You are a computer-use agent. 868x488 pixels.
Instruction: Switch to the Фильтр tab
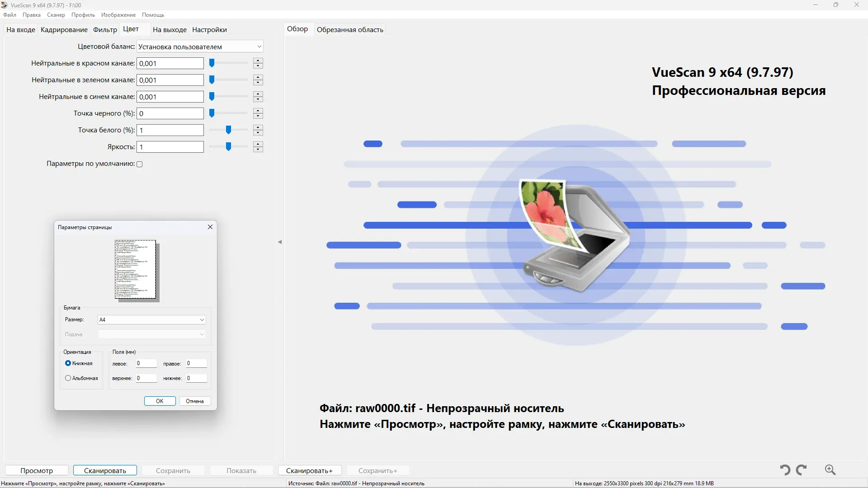105,30
